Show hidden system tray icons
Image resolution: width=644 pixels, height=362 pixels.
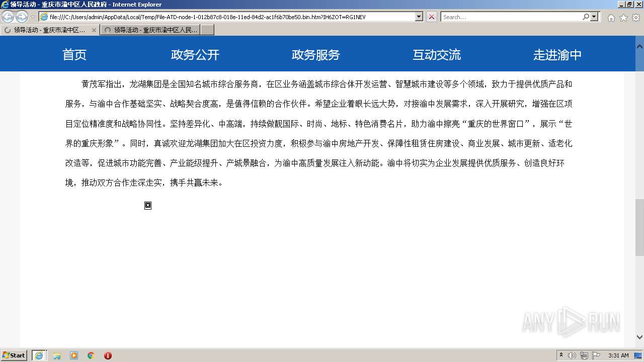point(561,355)
